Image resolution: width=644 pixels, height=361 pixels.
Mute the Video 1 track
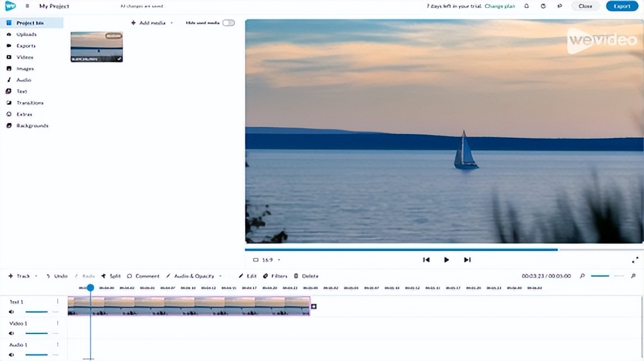tap(12, 333)
